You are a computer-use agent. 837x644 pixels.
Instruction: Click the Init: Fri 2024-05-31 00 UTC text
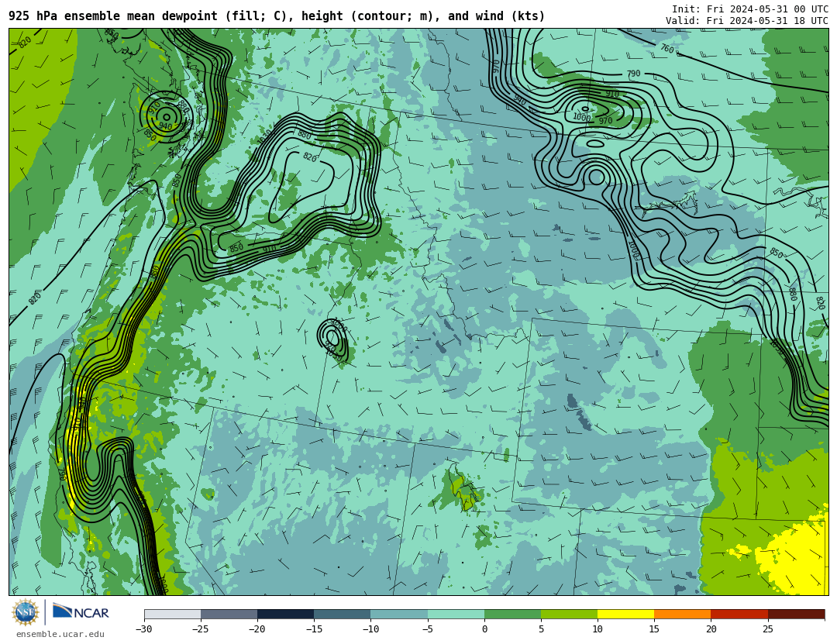pos(750,9)
